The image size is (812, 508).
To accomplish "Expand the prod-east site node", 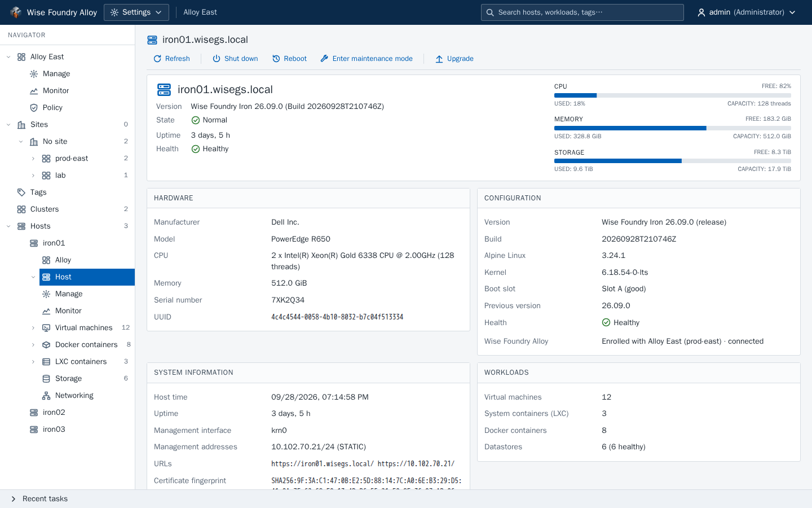I will coord(33,159).
